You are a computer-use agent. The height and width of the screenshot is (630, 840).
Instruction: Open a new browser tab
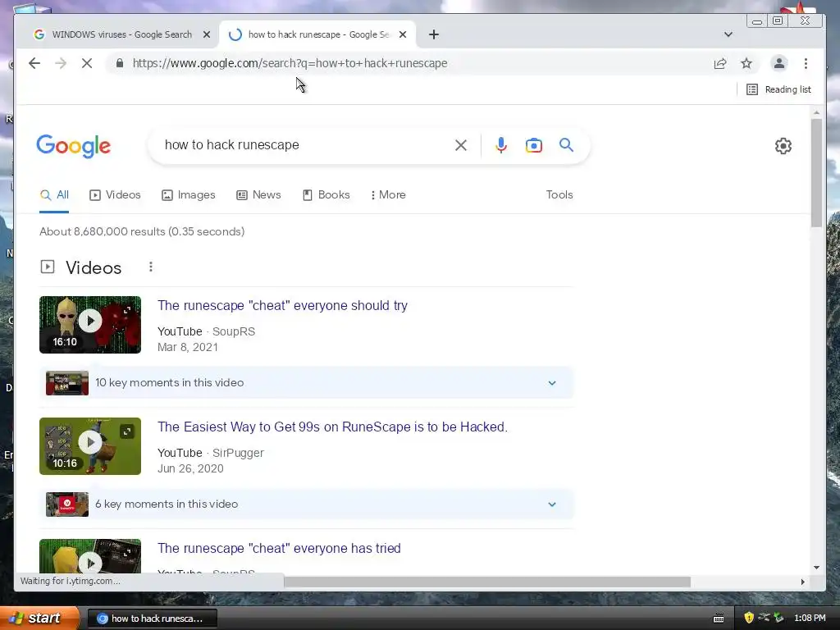click(x=434, y=34)
